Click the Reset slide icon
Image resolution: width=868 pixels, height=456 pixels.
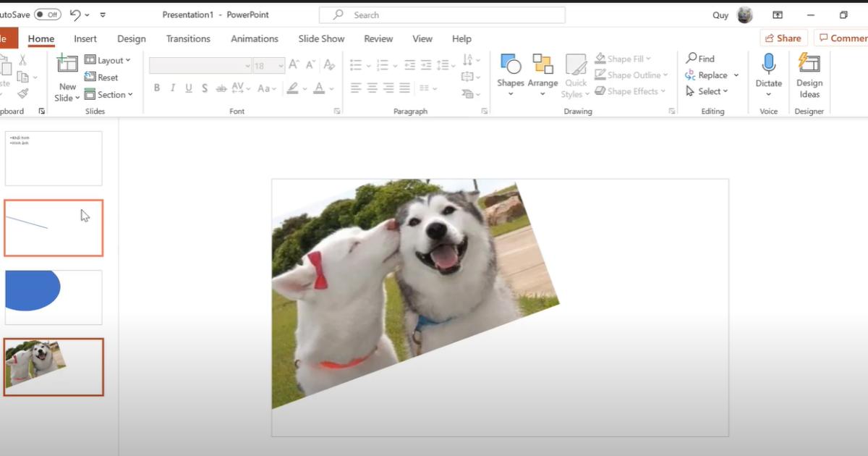point(90,77)
